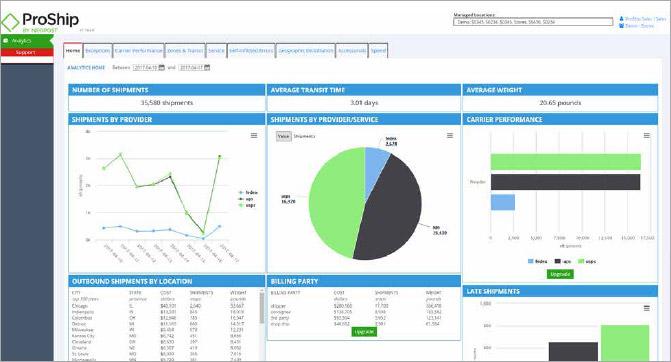Open the Accessorials tab
The width and height of the screenshot is (671, 362).
point(352,50)
